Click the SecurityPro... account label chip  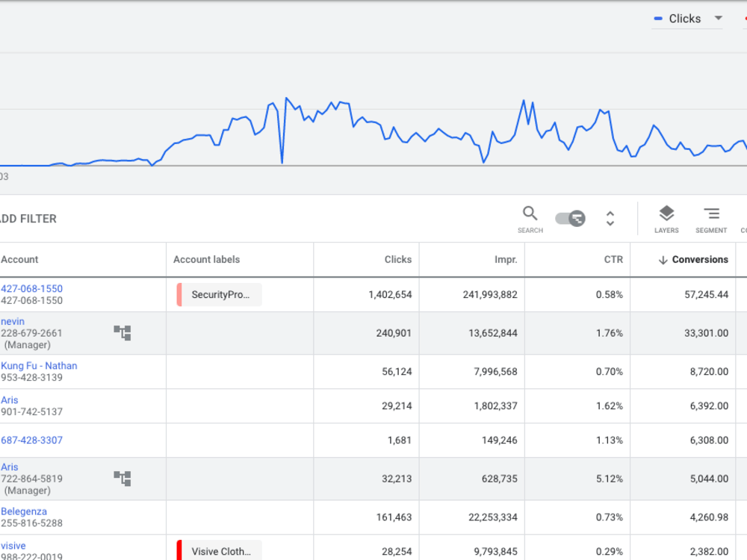pyautogui.click(x=219, y=295)
